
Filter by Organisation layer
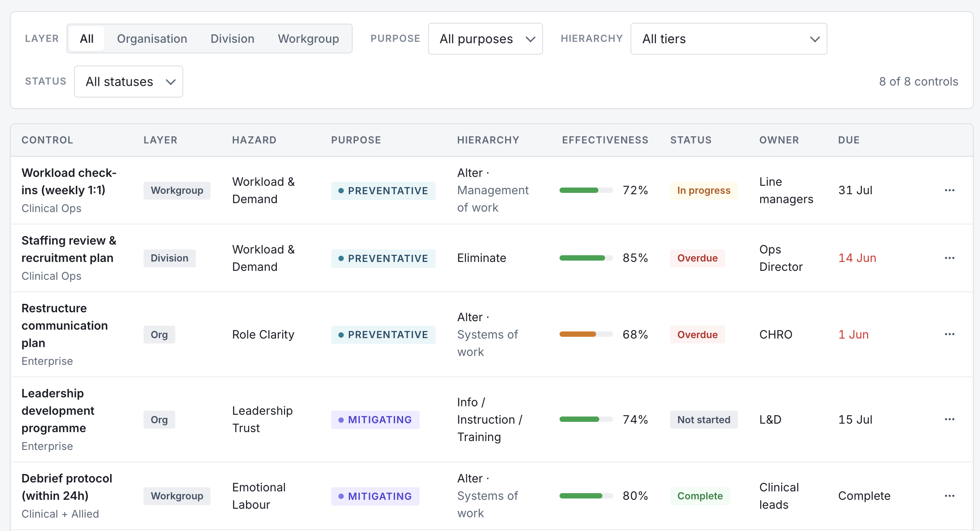point(152,39)
